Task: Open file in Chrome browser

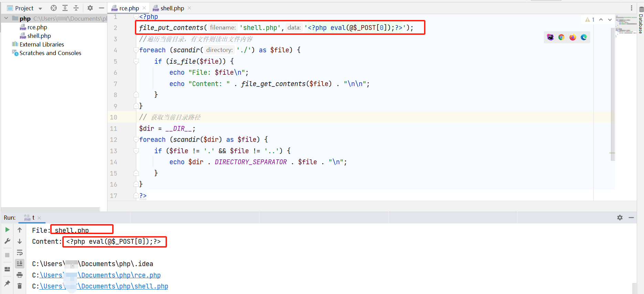Action: coord(561,37)
